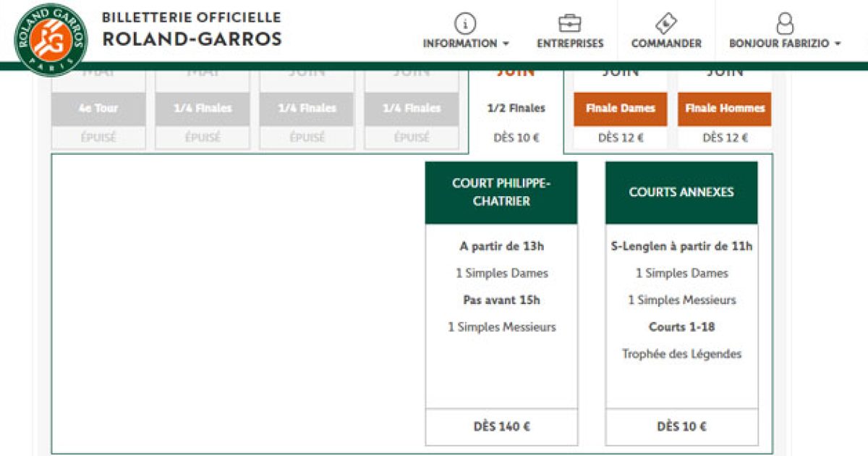
Task: Select the Finale Hommes button
Action: pos(725,109)
